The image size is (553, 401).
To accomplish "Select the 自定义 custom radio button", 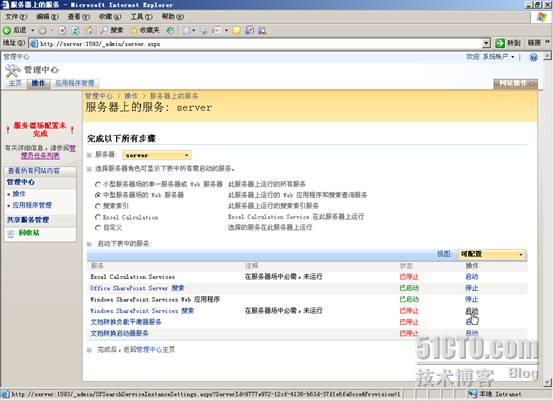I will tap(98, 228).
